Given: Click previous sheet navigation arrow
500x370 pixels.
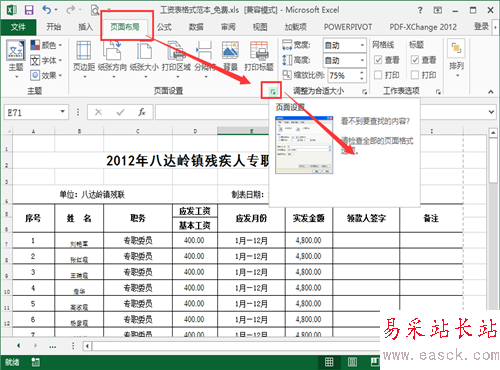Looking at the screenshot, I should [18, 346].
